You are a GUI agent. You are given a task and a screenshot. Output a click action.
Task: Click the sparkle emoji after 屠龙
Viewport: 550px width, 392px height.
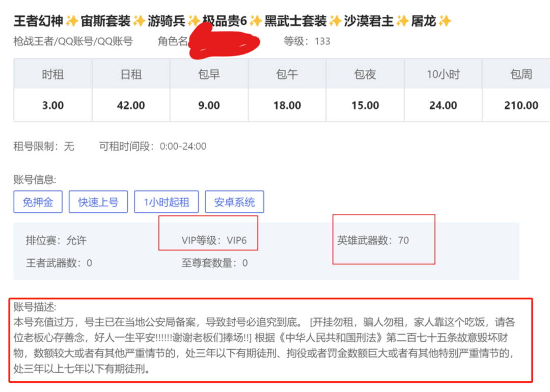click(x=445, y=21)
